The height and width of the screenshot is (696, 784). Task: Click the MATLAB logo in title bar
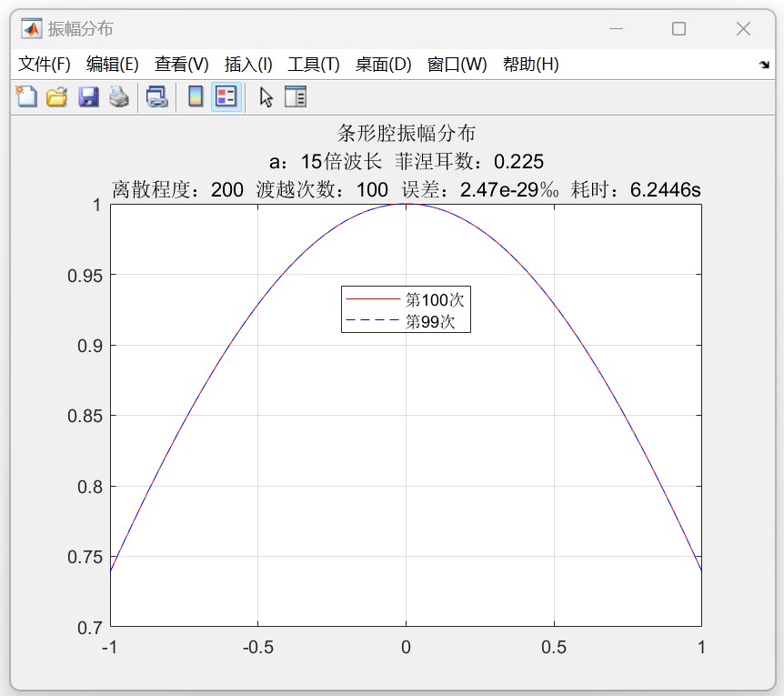pyautogui.click(x=31, y=28)
